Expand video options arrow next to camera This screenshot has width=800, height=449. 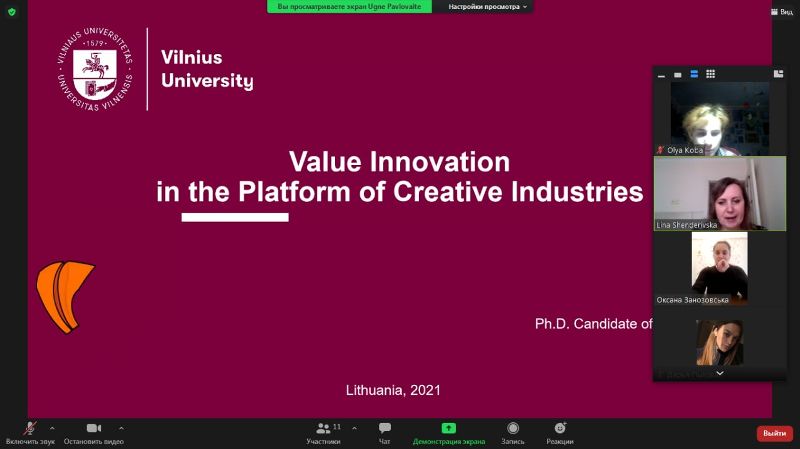pos(121,428)
